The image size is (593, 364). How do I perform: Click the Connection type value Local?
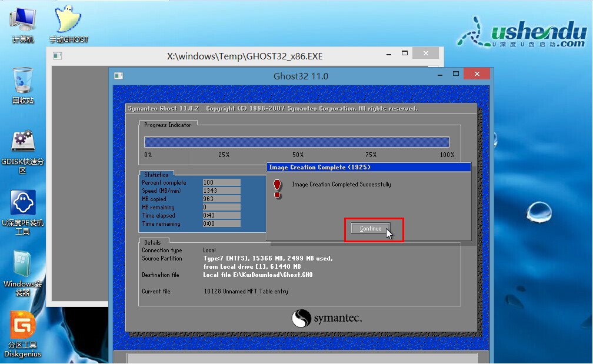tap(209, 251)
